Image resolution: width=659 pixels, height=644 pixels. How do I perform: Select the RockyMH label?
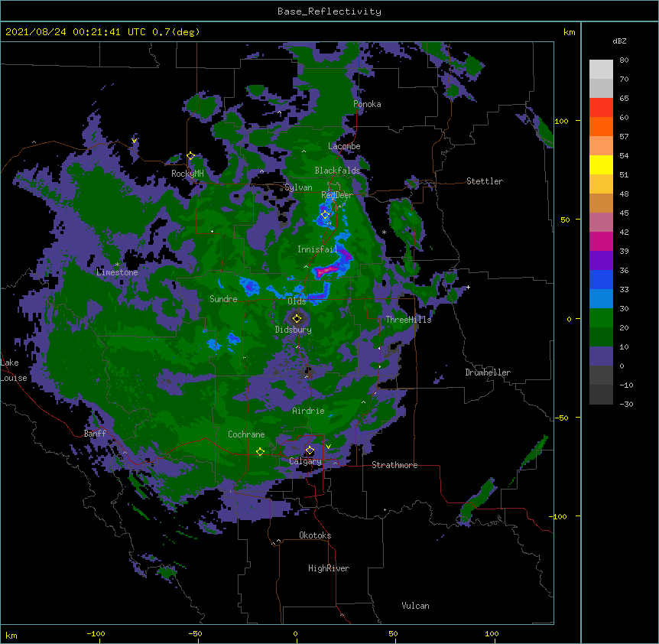click(x=187, y=174)
